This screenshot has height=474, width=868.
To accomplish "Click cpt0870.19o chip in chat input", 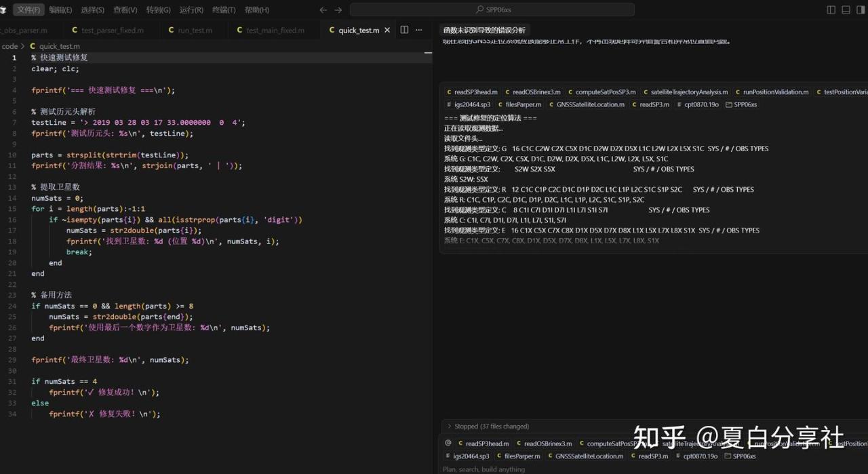I will (x=696, y=456).
